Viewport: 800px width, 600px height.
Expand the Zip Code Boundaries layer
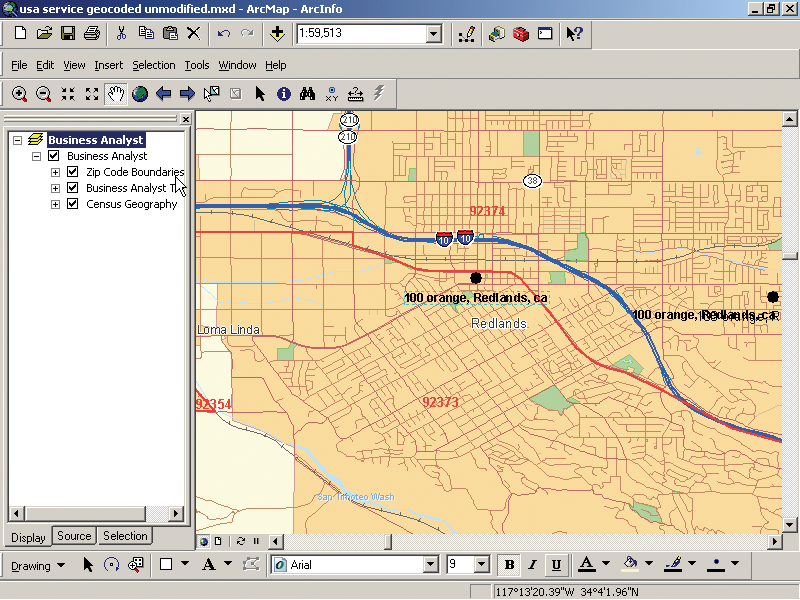coord(55,172)
